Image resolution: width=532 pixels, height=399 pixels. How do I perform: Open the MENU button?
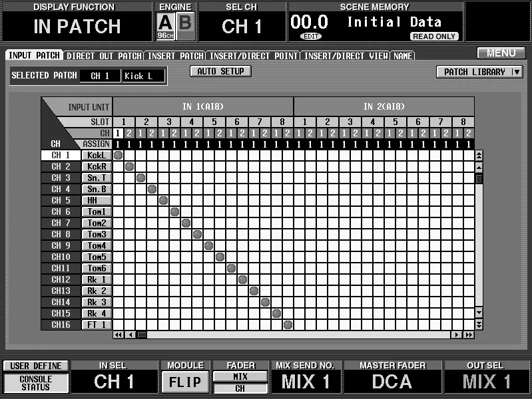tap(501, 53)
